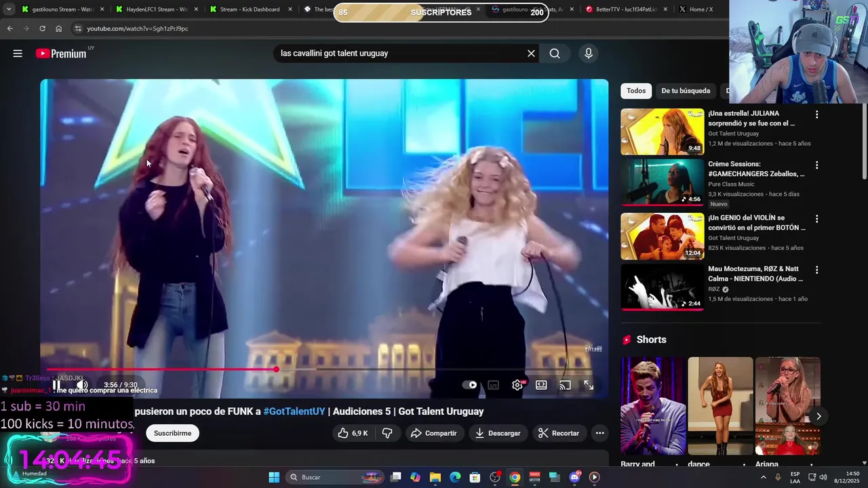Click the taskbar Buscar search box
Image resolution: width=868 pixels, height=488 pixels.
pyautogui.click(x=336, y=477)
